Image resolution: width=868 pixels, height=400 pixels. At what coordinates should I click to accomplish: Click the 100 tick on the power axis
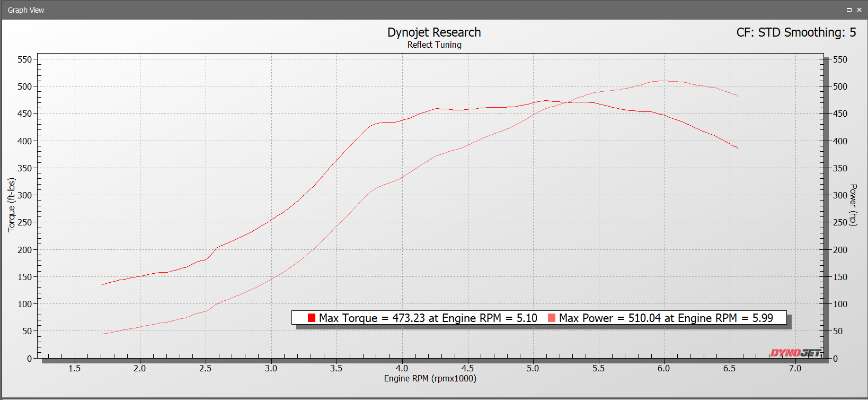coord(840,304)
